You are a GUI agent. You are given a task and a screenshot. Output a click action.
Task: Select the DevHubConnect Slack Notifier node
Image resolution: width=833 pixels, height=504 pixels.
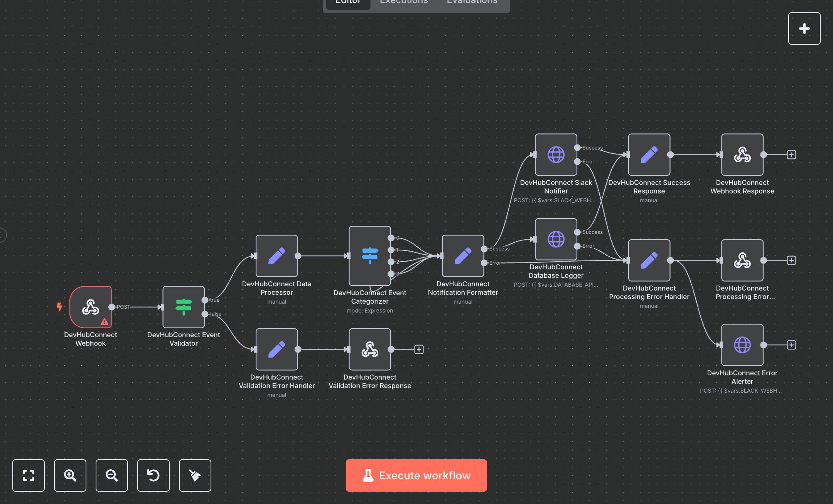(556, 155)
